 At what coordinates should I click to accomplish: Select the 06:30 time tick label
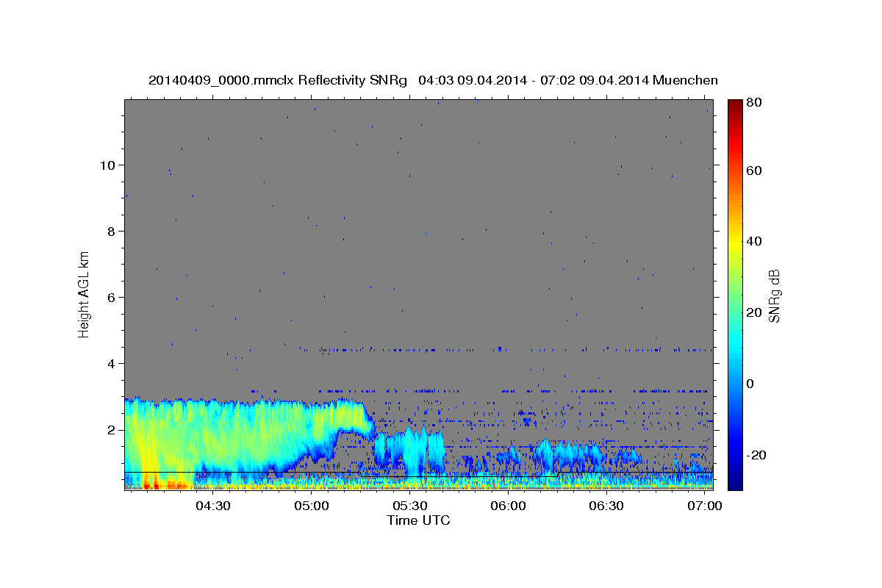point(606,506)
